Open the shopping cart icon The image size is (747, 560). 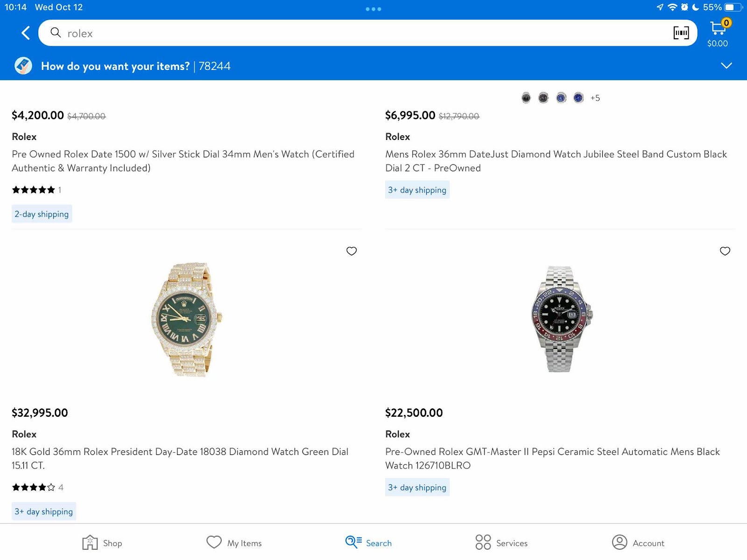(x=718, y=29)
